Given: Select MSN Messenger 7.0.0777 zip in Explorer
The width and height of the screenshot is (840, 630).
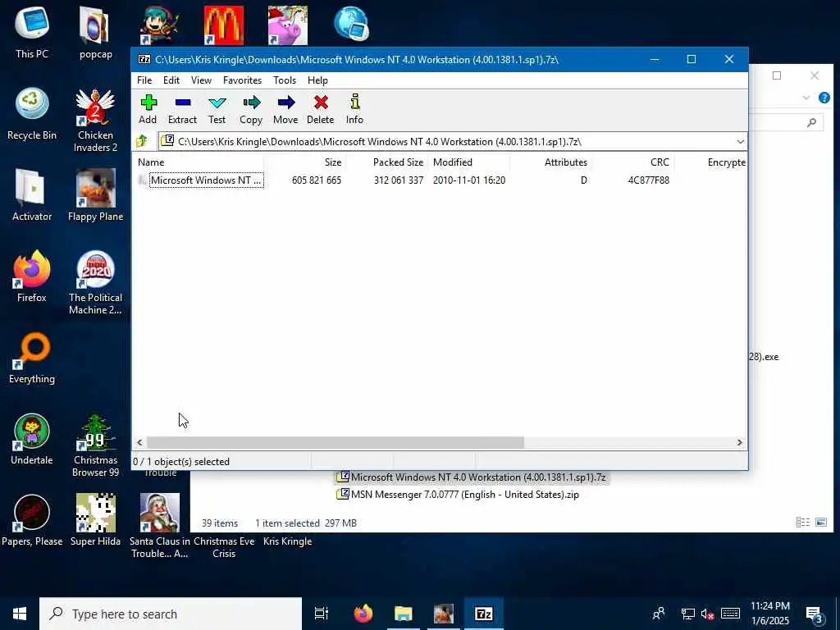Looking at the screenshot, I should (458, 495).
